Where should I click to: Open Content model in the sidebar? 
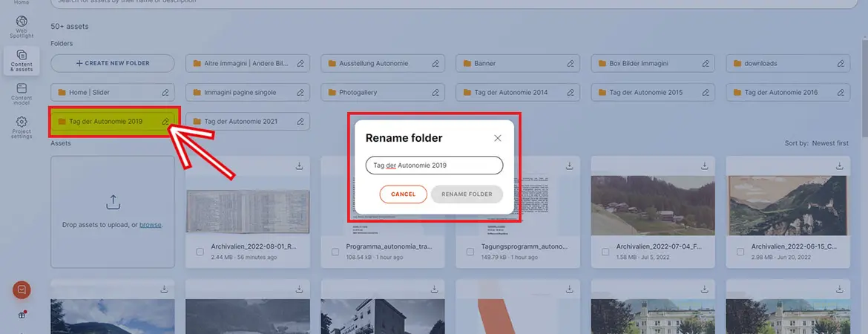pos(22,93)
